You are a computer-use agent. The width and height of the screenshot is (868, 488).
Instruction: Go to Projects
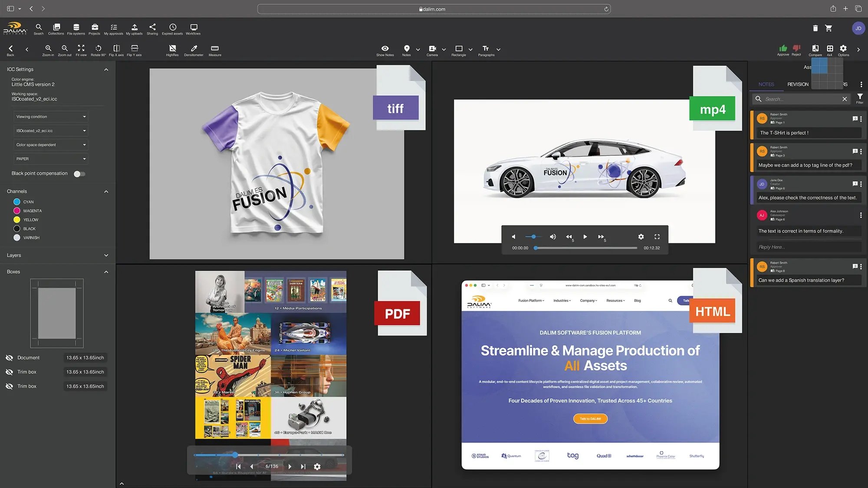click(95, 29)
